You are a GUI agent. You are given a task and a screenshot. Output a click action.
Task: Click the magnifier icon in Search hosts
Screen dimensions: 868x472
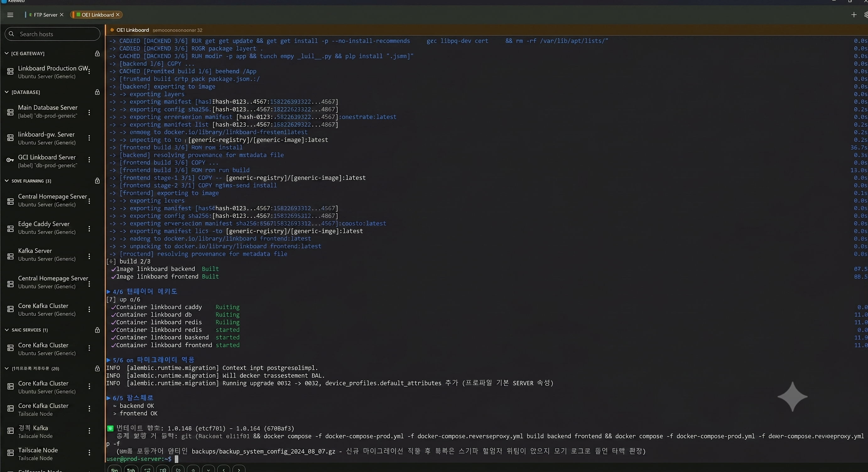11,34
